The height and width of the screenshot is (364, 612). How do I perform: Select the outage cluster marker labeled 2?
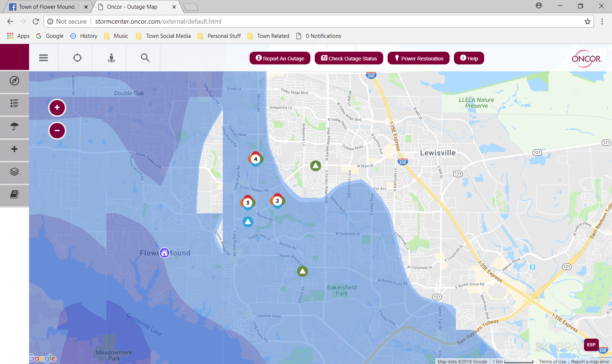click(278, 201)
